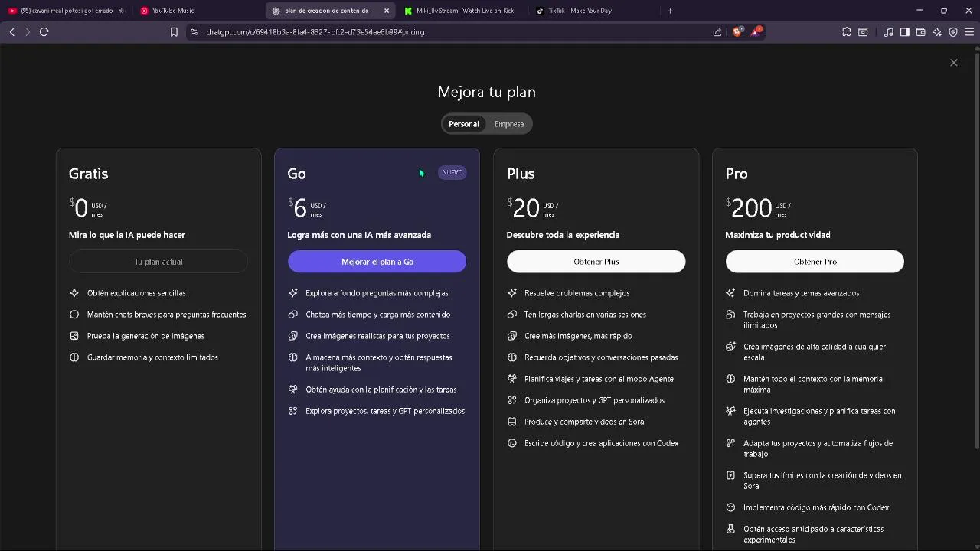Viewport: 980px width, 551px height.
Task: Click memory icon beside 'Guardar memoria y contexto limitados'
Action: click(74, 357)
